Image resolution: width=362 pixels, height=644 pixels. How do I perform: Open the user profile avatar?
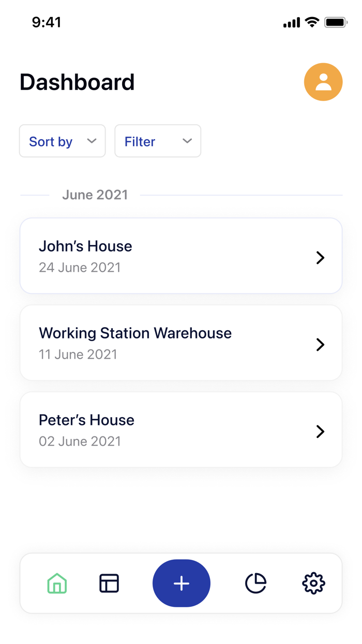click(323, 82)
